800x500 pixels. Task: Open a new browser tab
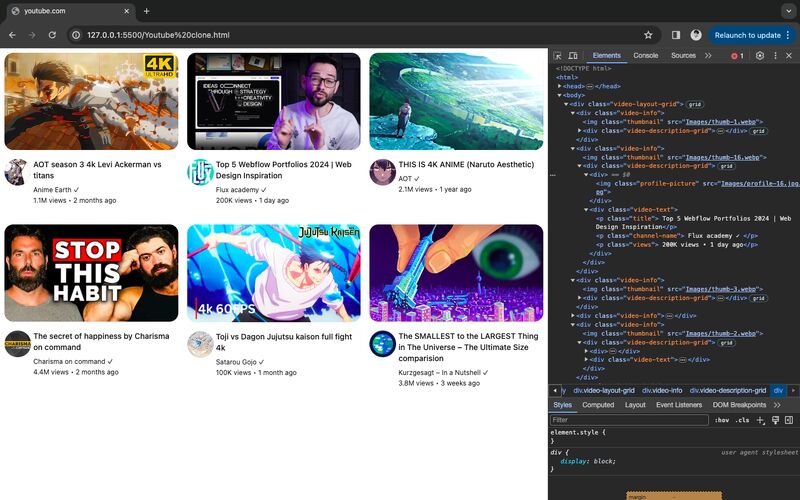tap(146, 11)
